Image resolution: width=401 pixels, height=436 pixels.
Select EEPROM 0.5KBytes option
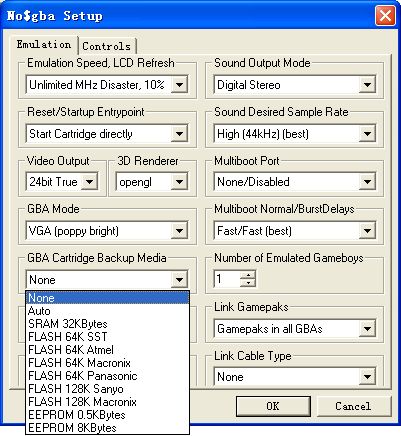[x=107, y=415]
